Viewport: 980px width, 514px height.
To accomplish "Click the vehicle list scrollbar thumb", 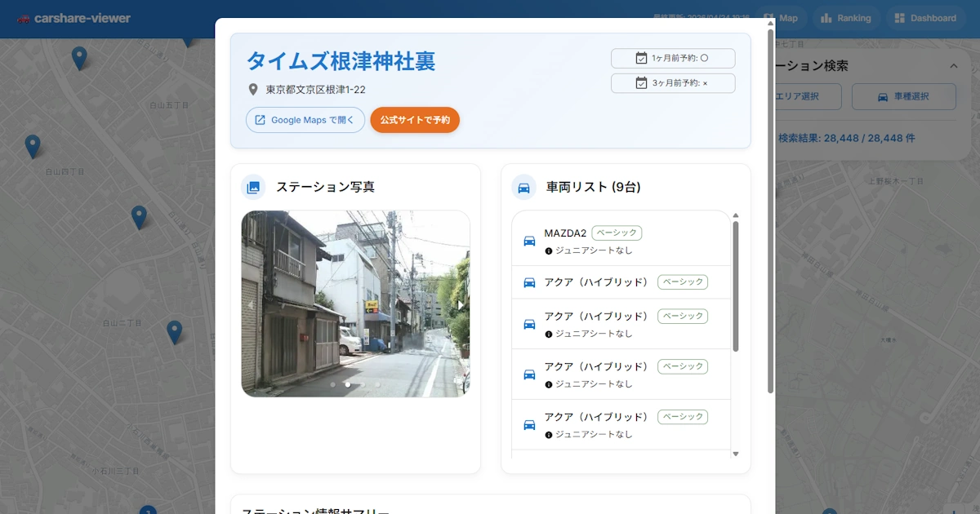I will 735,286.
